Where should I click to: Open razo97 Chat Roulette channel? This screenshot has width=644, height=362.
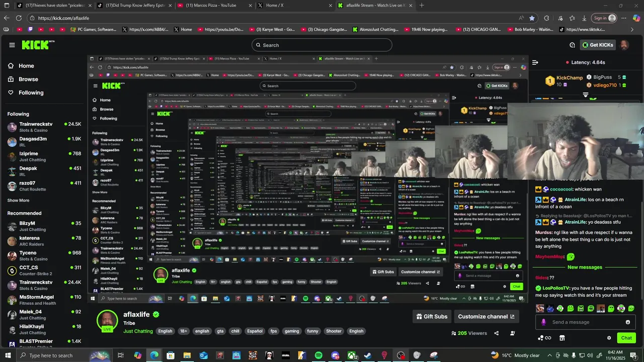(x=44, y=186)
